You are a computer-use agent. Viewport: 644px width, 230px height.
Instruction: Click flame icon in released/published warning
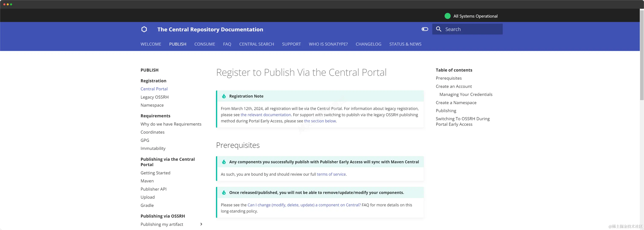224,193
